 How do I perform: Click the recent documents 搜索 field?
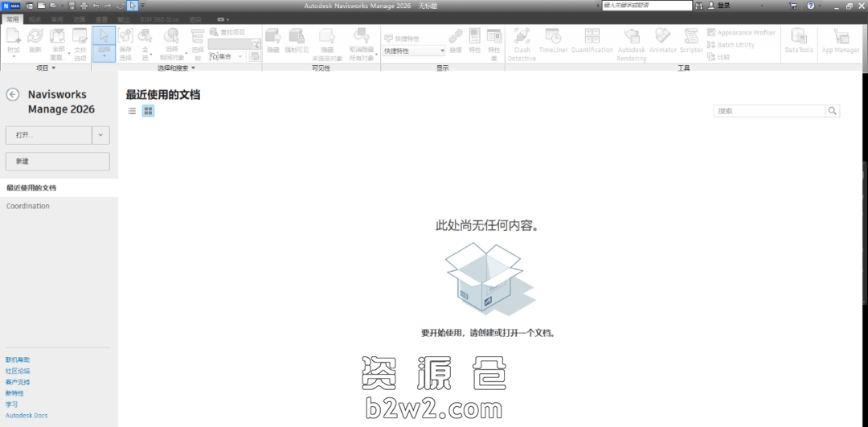[x=769, y=111]
